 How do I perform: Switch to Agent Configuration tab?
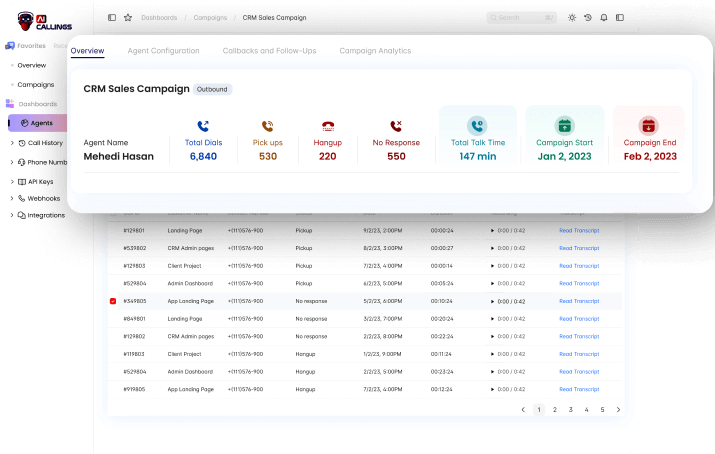click(x=163, y=51)
